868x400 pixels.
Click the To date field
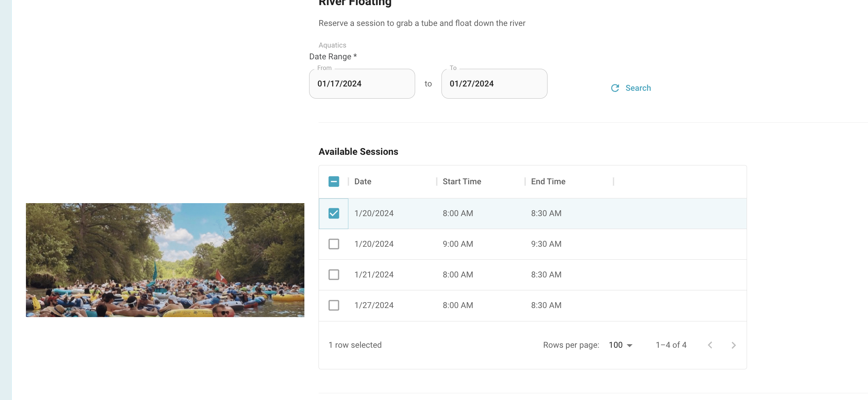[494, 84]
